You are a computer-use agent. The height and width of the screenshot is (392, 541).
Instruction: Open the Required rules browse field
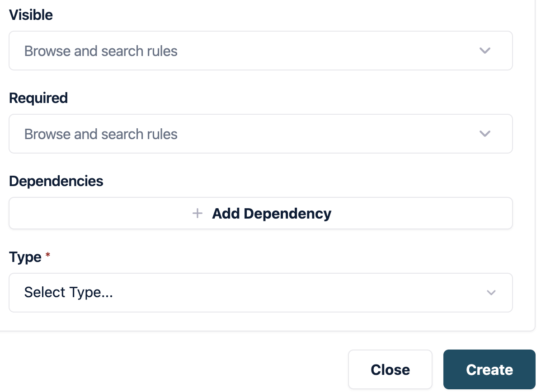181,134
